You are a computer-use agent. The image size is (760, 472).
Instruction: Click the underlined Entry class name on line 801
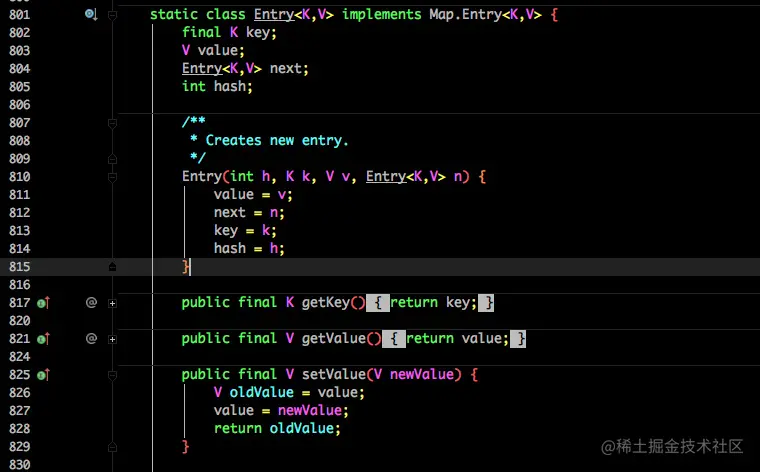[274, 15]
